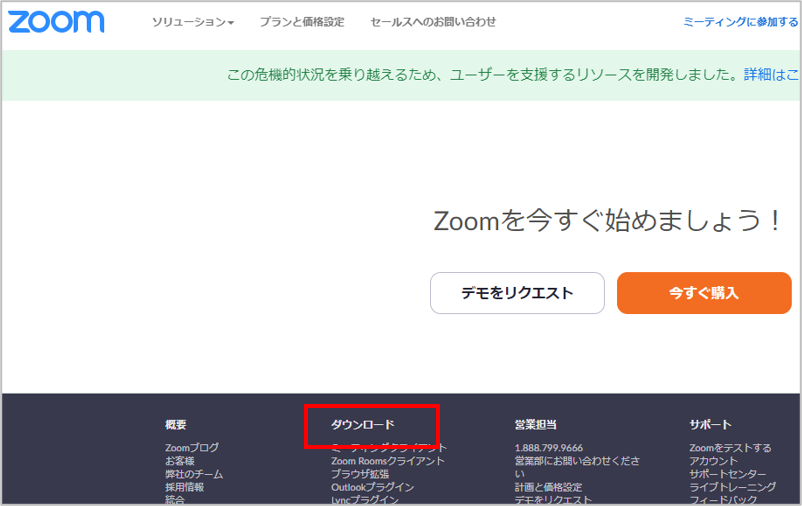
Task: Open the Zoomをテストする support link
Action: [x=730, y=448]
